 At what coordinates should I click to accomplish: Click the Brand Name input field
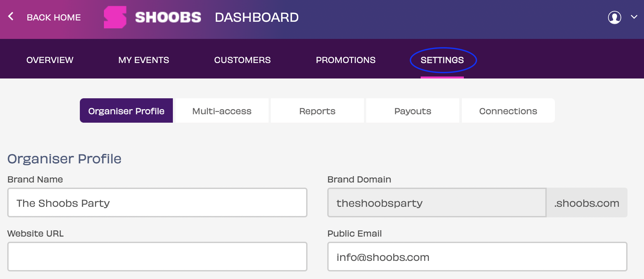point(157,202)
